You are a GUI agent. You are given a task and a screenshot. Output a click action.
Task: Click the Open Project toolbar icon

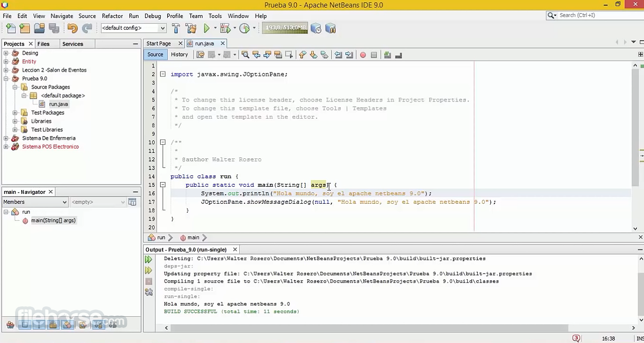point(39,29)
